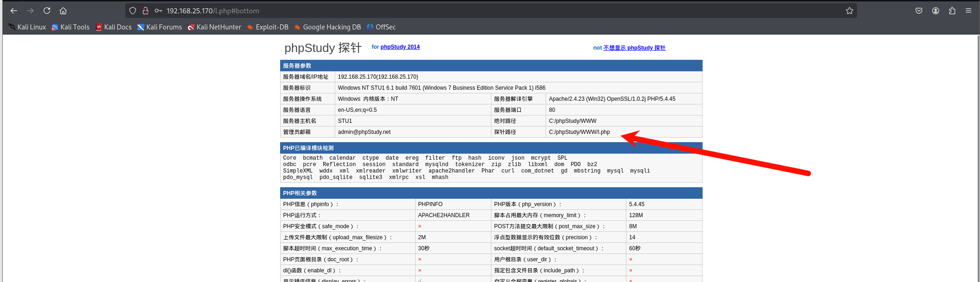Open Kali NetHunter bookmark

click(214, 27)
